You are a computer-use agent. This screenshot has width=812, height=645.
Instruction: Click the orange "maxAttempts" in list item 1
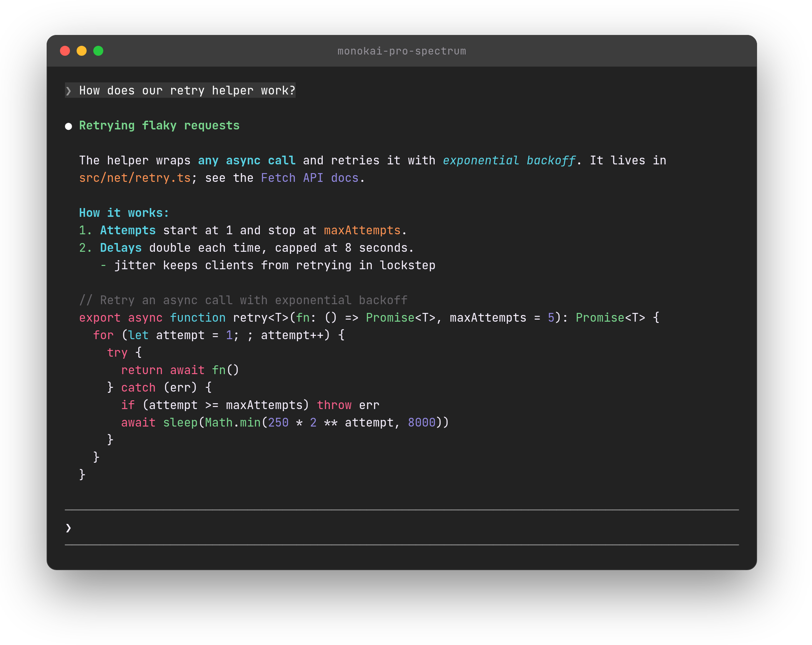point(362,231)
